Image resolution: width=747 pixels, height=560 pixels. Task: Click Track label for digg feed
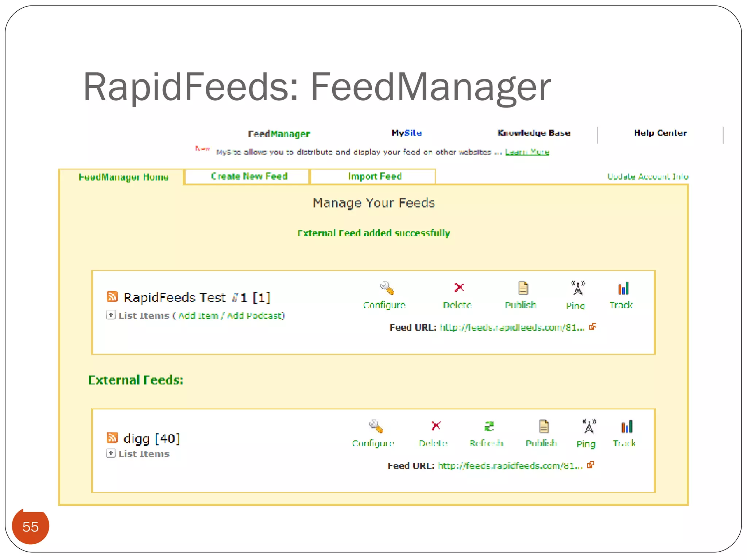(624, 443)
